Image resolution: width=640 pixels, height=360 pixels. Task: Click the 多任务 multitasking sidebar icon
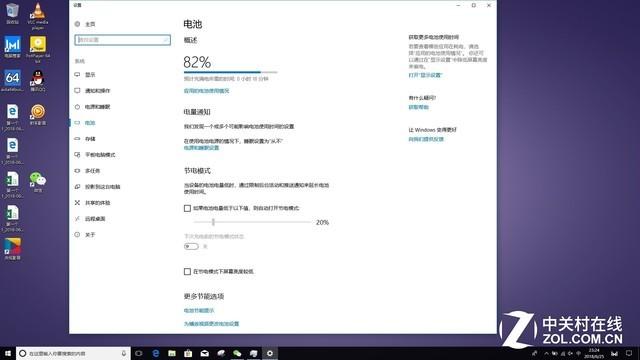point(77,171)
